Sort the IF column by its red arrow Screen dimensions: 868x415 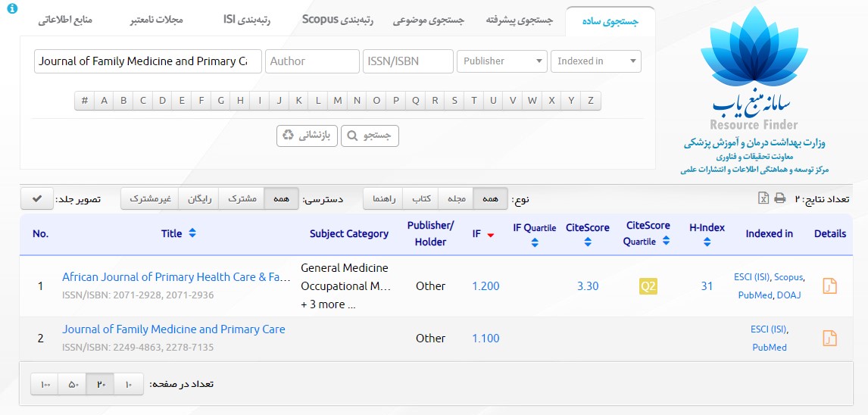click(x=491, y=235)
